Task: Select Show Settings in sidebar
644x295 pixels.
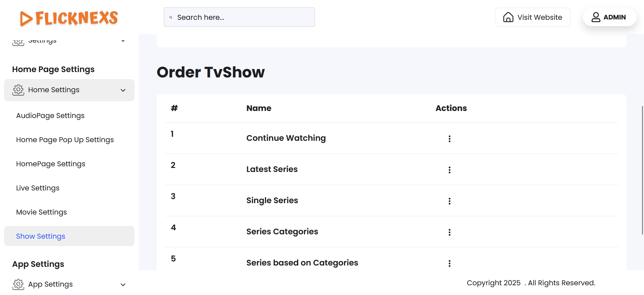Action: 41,236
